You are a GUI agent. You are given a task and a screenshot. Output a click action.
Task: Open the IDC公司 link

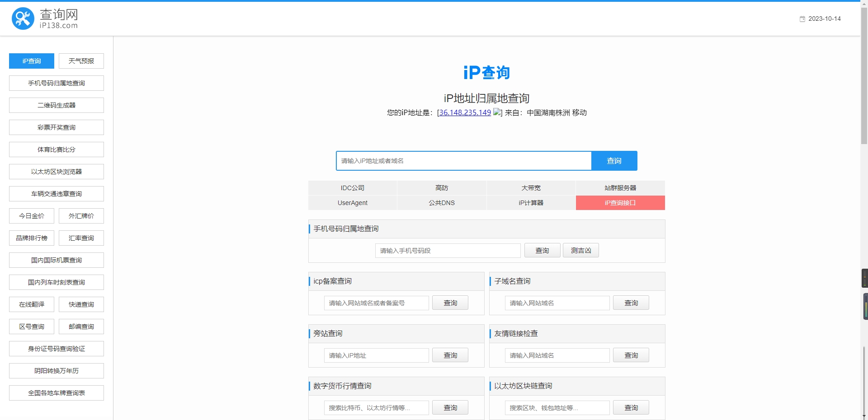(353, 188)
